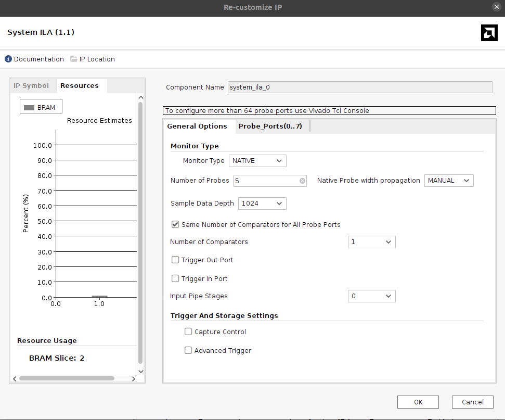The width and height of the screenshot is (505, 420).
Task: Switch to the IP Symbol tab
Action: [x=31, y=86]
